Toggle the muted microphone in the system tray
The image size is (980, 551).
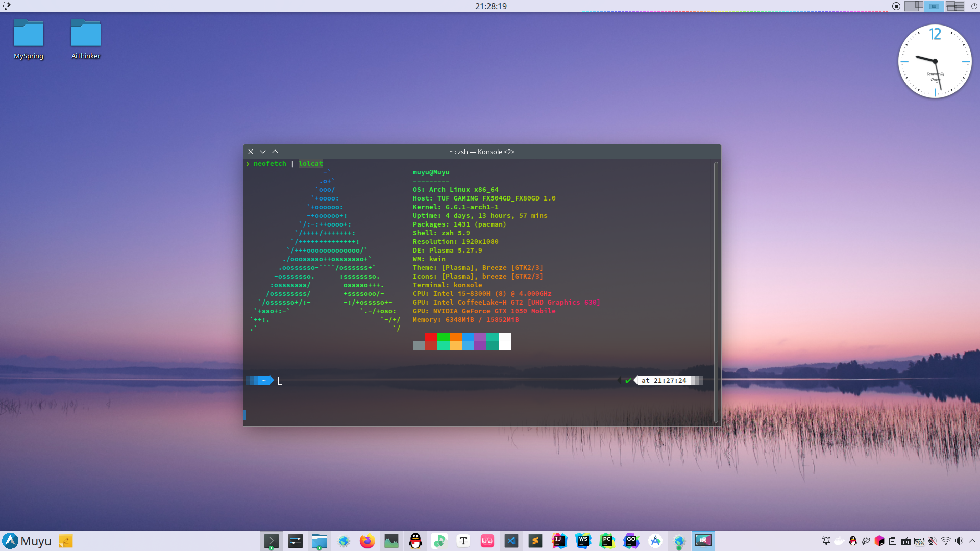(x=933, y=541)
